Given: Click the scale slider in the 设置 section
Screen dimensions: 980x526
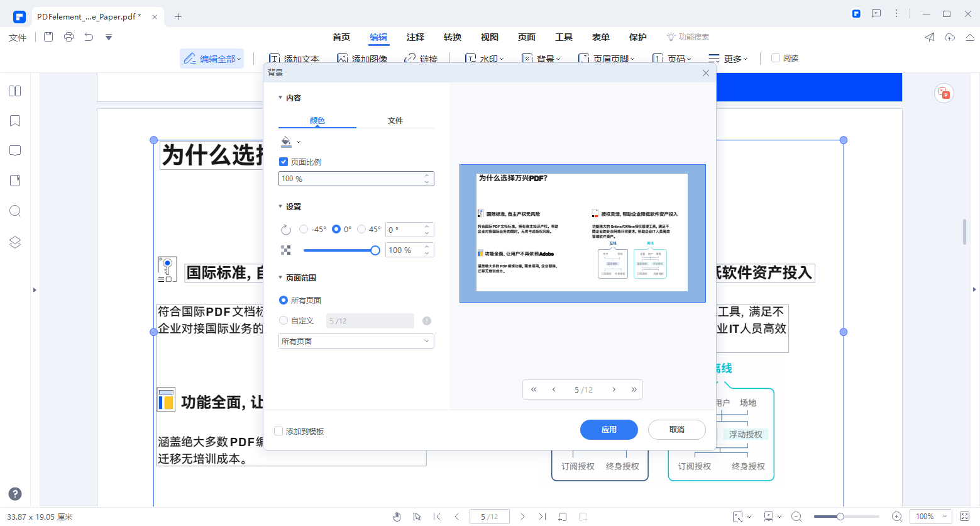Looking at the screenshot, I should [342, 250].
